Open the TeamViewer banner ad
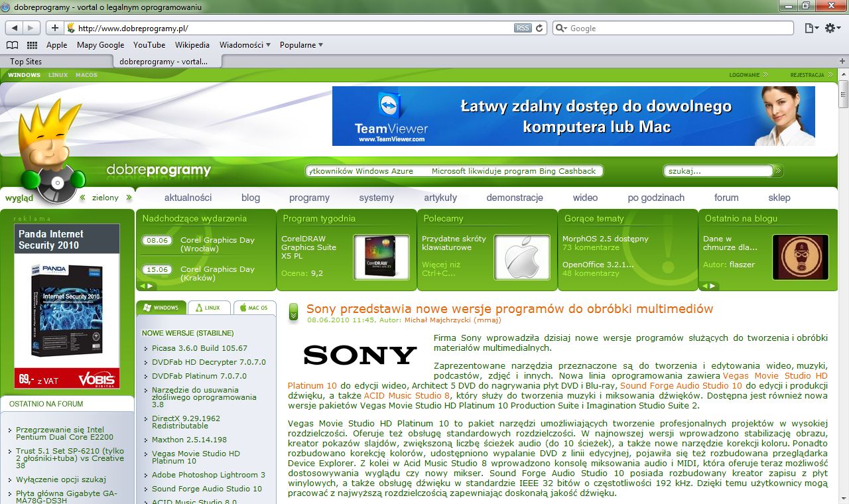The image size is (849, 504). click(x=574, y=115)
